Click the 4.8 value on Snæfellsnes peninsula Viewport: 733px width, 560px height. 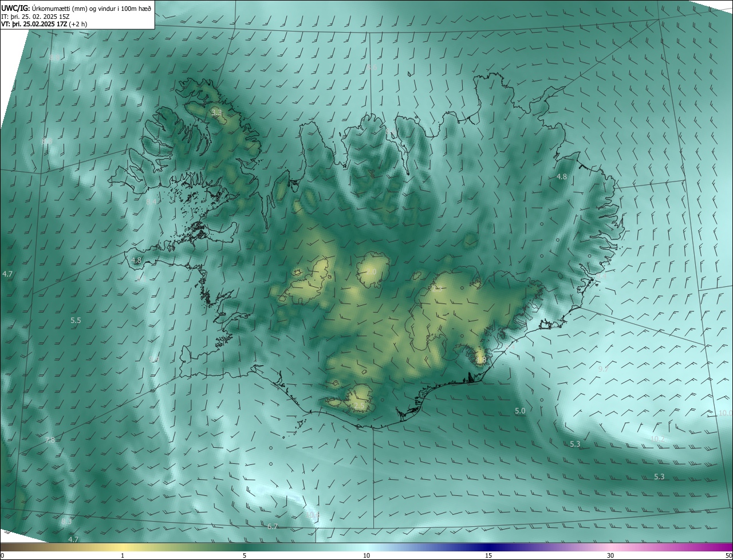click(136, 260)
